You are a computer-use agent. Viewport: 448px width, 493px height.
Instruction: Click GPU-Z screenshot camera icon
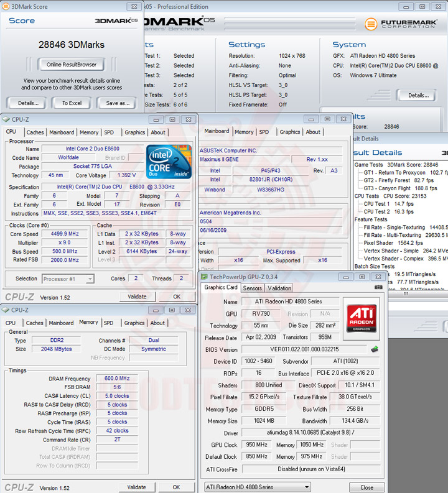[378, 287]
